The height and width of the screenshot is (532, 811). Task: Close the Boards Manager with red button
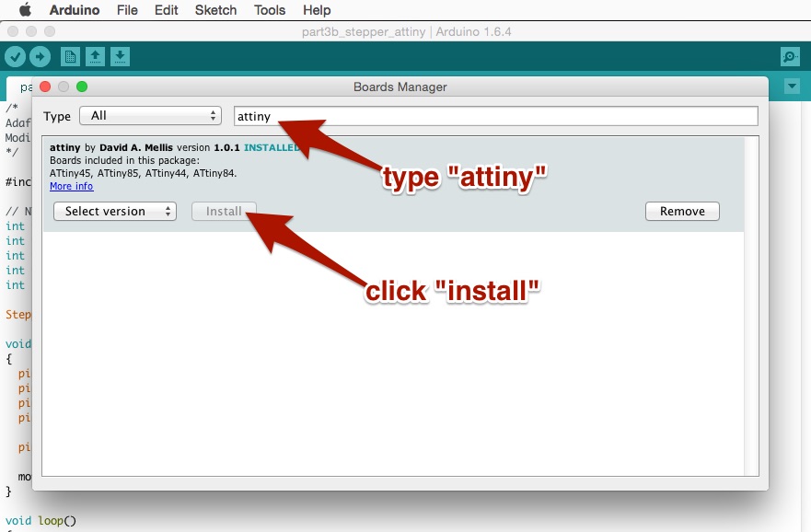[45, 87]
